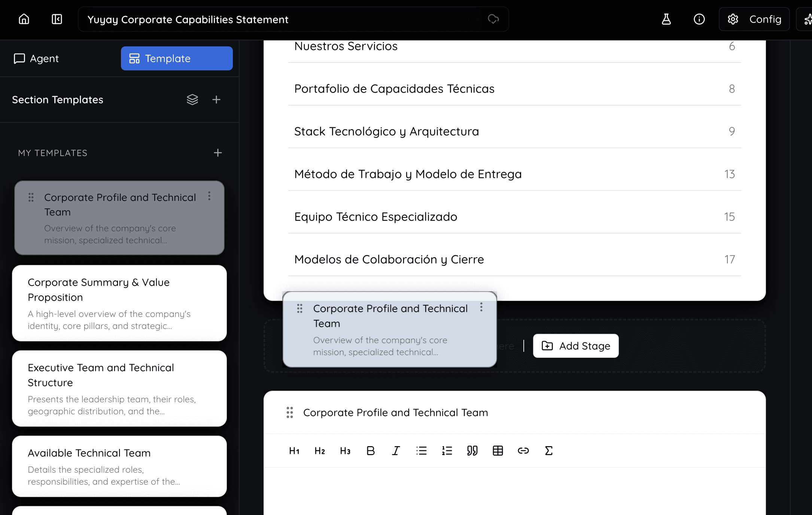Add a new section template with plus
The image size is (812, 515).
pyautogui.click(x=216, y=100)
